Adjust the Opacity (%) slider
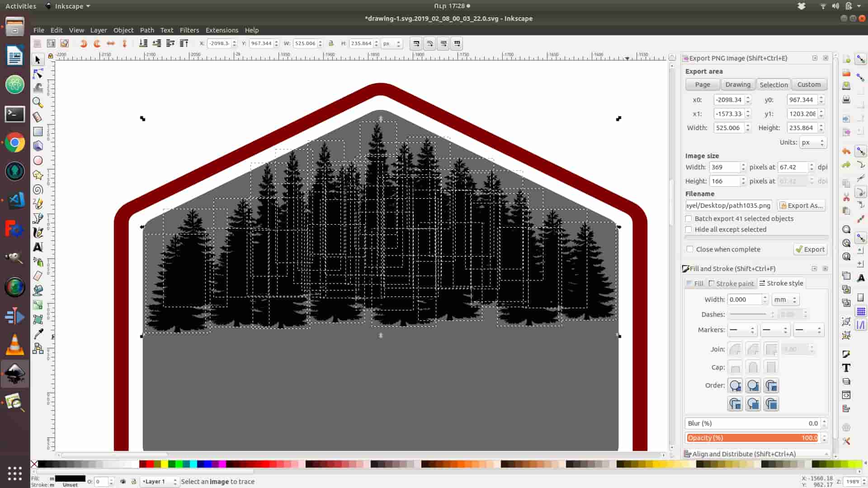This screenshot has height=488, width=868. coord(752,438)
